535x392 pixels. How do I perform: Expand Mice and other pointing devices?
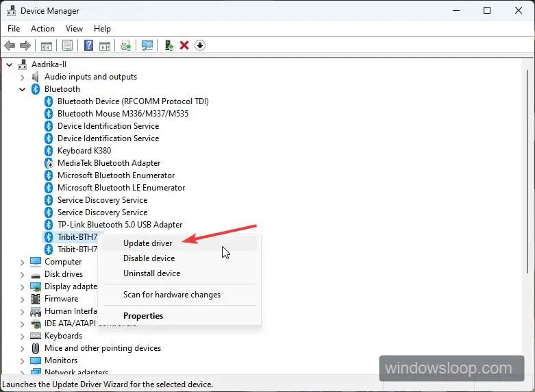point(22,349)
